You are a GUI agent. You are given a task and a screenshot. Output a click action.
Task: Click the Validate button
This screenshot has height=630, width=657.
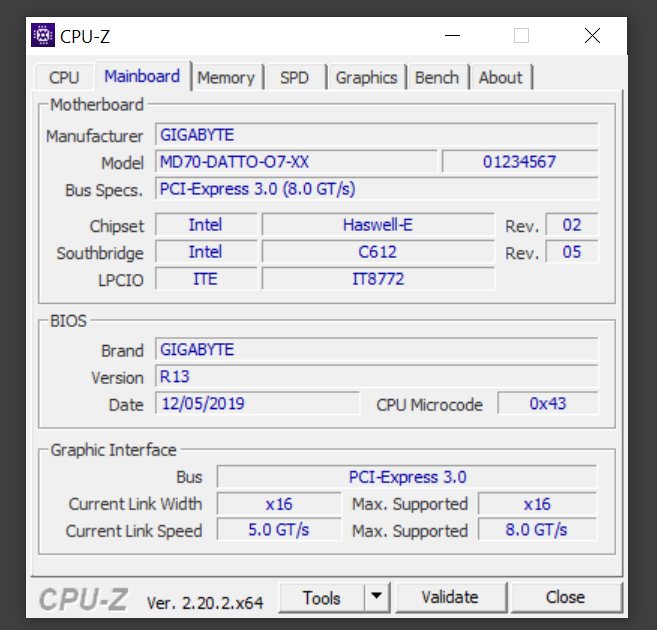tap(450, 597)
